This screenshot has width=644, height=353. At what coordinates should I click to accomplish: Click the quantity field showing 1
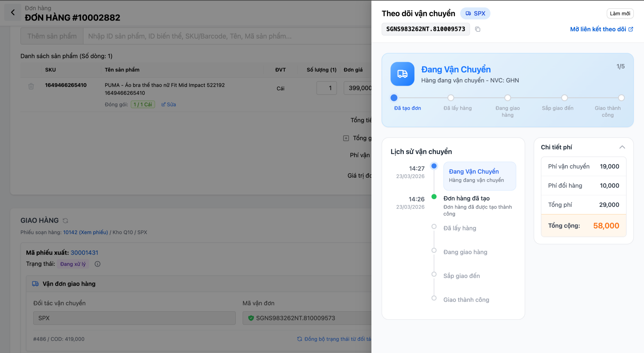(x=326, y=88)
